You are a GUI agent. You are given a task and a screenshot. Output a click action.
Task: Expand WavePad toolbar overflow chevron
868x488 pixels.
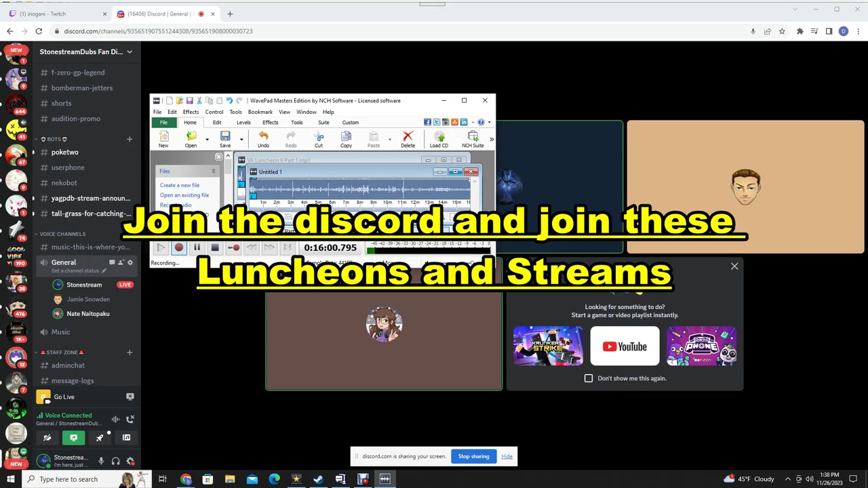tap(492, 139)
